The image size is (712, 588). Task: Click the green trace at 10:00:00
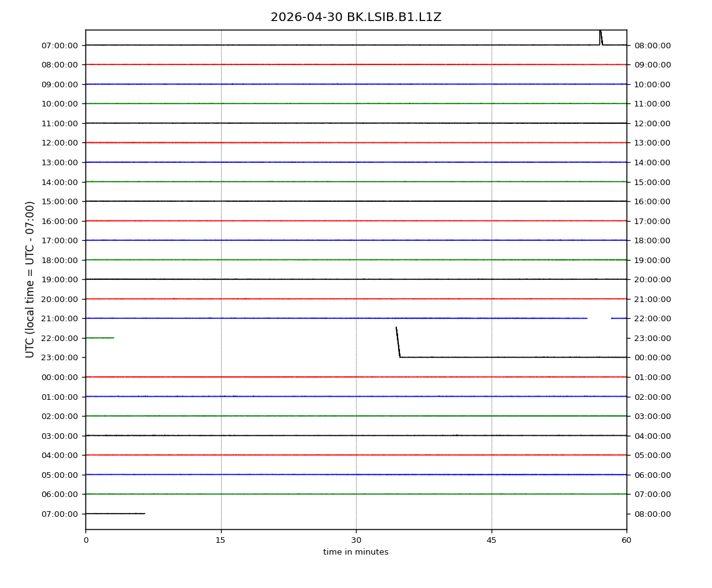(x=356, y=103)
